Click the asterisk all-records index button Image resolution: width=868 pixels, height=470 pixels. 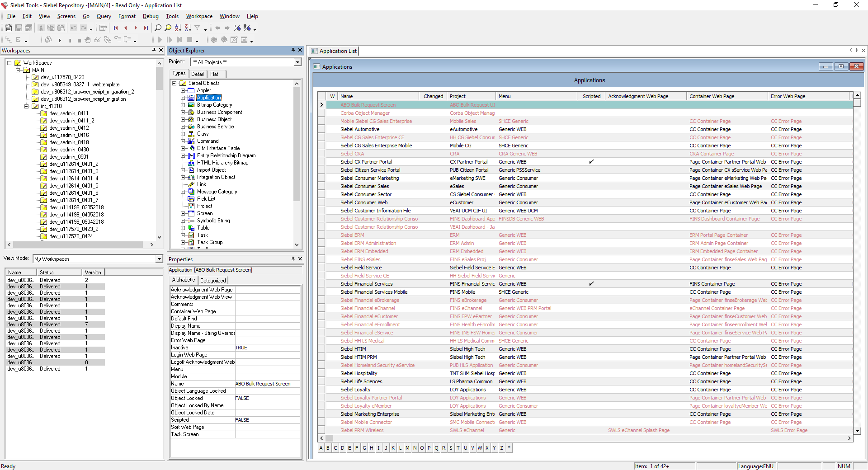click(x=509, y=448)
